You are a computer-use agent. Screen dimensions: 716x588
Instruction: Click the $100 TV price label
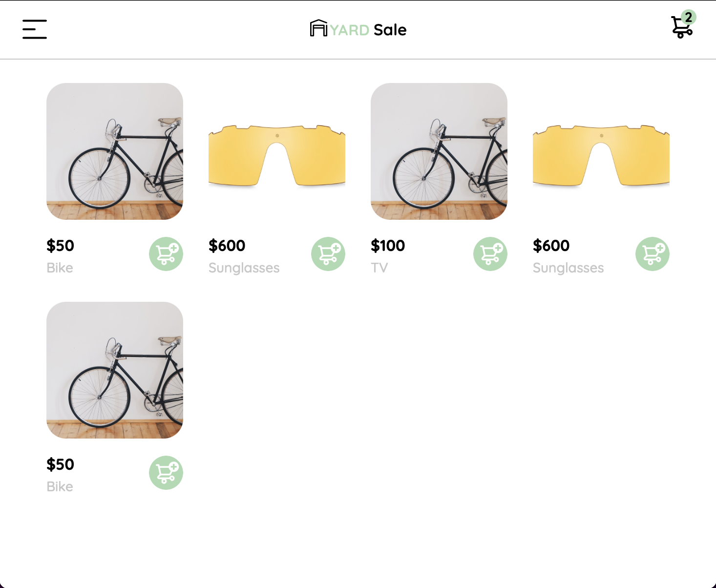click(388, 246)
